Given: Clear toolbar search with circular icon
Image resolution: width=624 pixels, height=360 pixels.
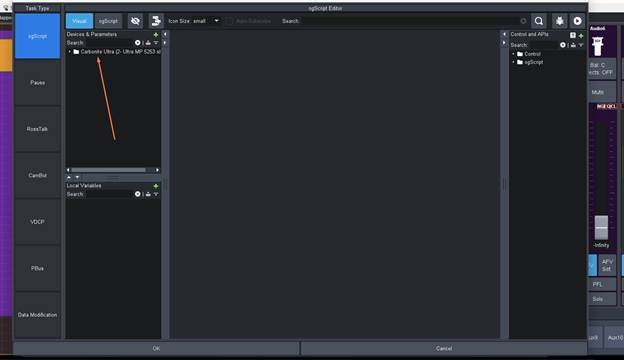Looking at the screenshot, I should (523, 21).
